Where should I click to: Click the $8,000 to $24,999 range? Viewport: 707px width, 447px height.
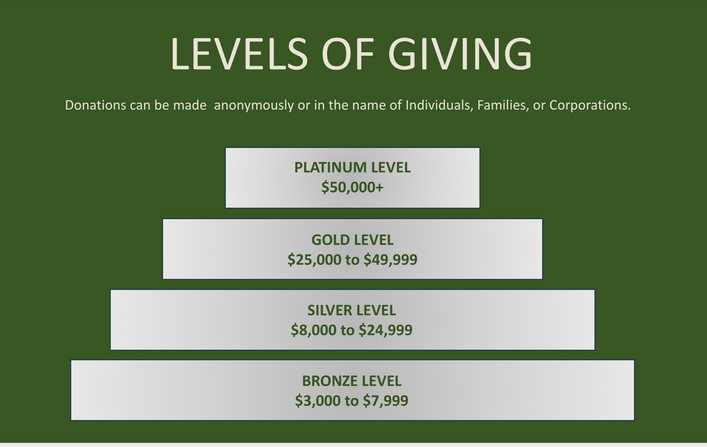pos(352,330)
